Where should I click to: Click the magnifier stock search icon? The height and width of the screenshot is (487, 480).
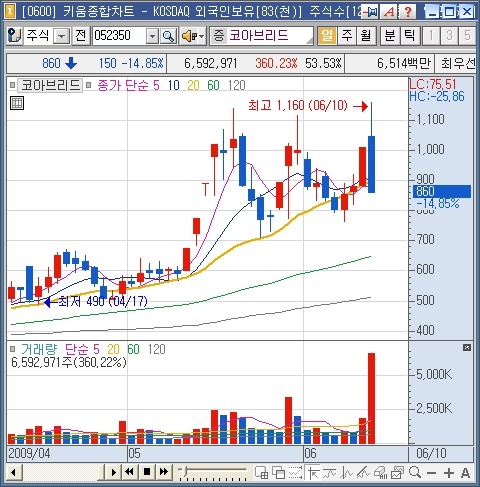tap(168, 36)
